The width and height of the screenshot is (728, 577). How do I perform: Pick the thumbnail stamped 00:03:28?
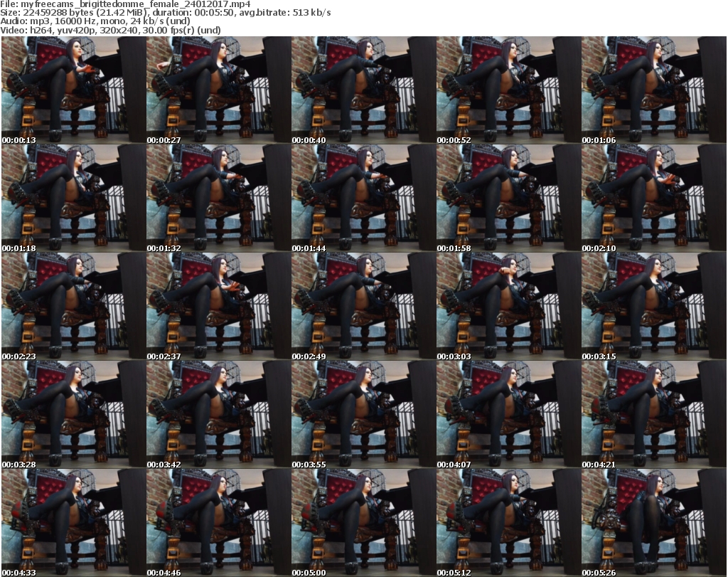pos(73,414)
